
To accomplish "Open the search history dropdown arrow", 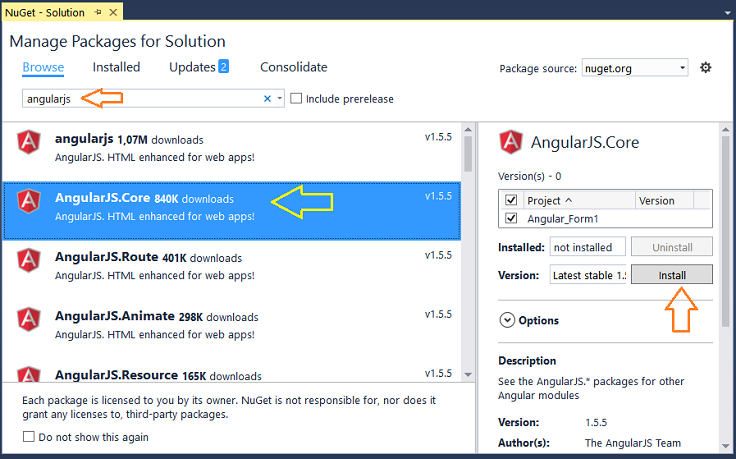I will pyautogui.click(x=279, y=99).
